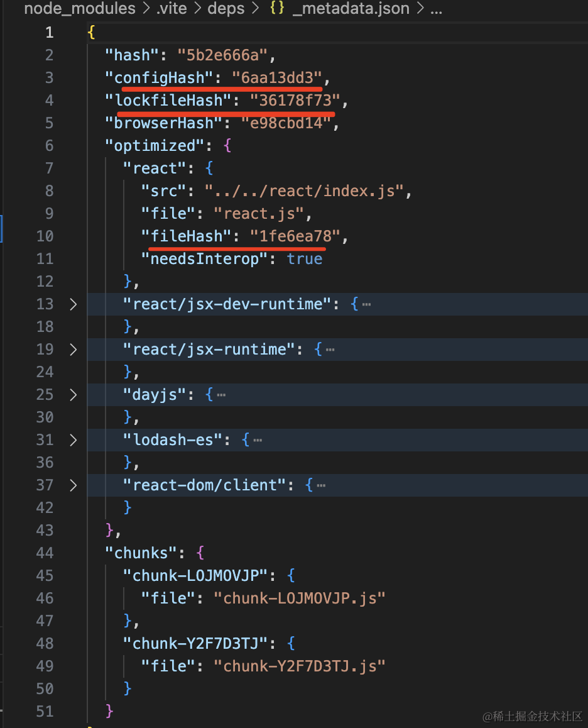Click the folded ellipsis after "react-dom/client"

321,485
